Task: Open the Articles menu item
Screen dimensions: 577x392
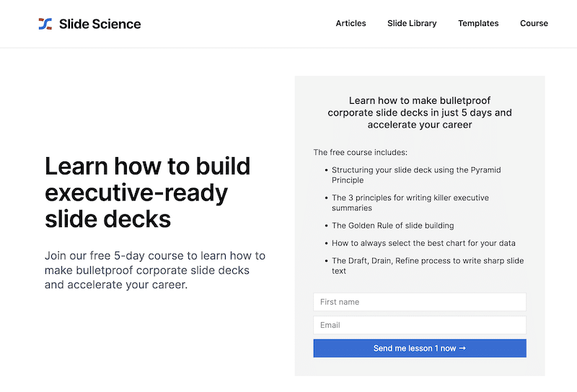Action: pos(351,23)
